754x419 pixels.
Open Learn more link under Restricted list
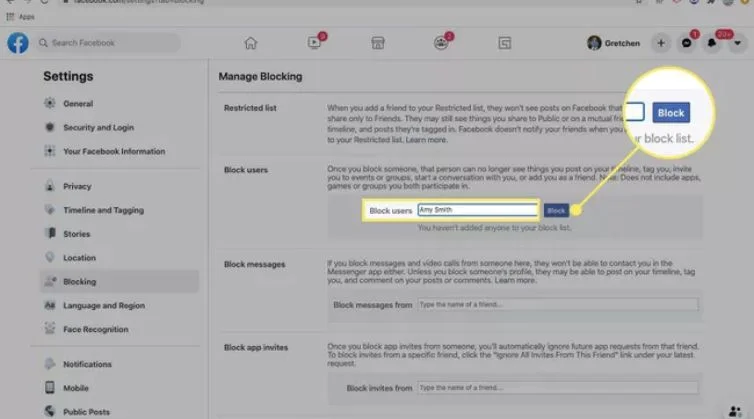pos(426,140)
